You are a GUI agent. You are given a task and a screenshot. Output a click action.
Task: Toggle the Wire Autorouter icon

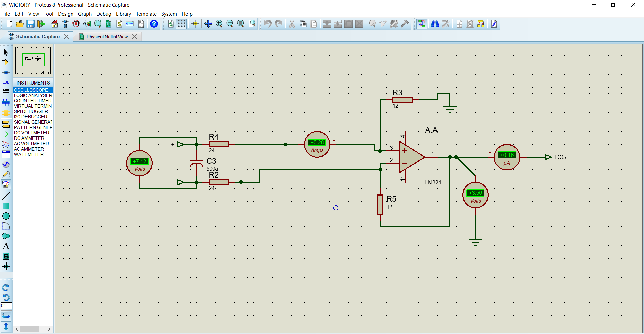pos(422,24)
